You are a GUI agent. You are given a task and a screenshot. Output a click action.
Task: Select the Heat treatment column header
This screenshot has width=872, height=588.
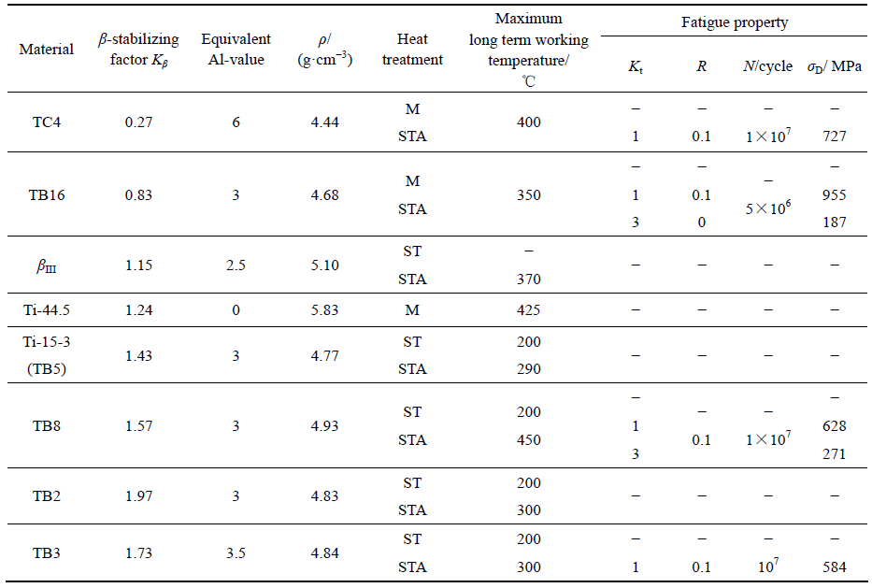[412, 50]
